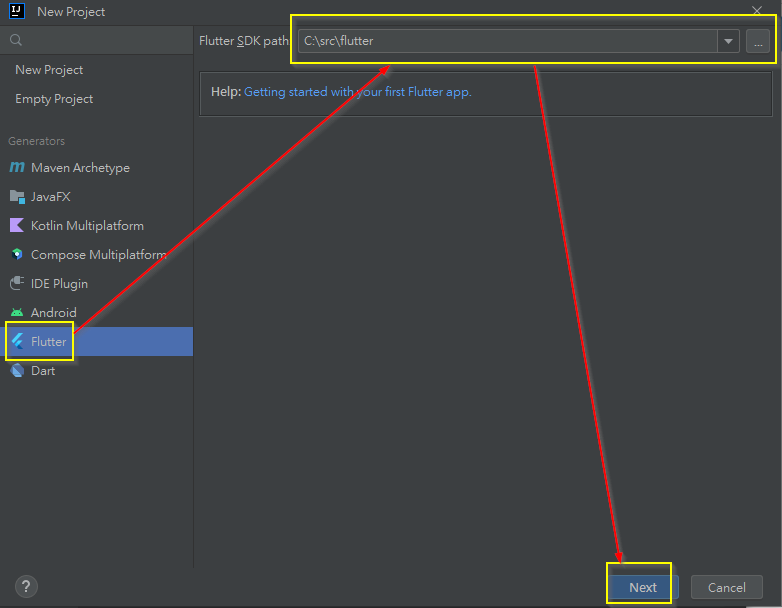The image size is (782, 608).
Task: Click the Next button
Action: [x=642, y=587]
